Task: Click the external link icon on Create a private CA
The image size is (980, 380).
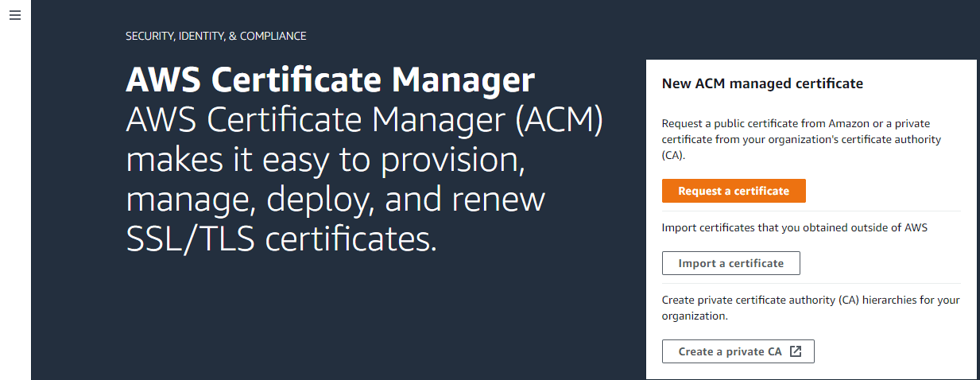Action: [796, 351]
